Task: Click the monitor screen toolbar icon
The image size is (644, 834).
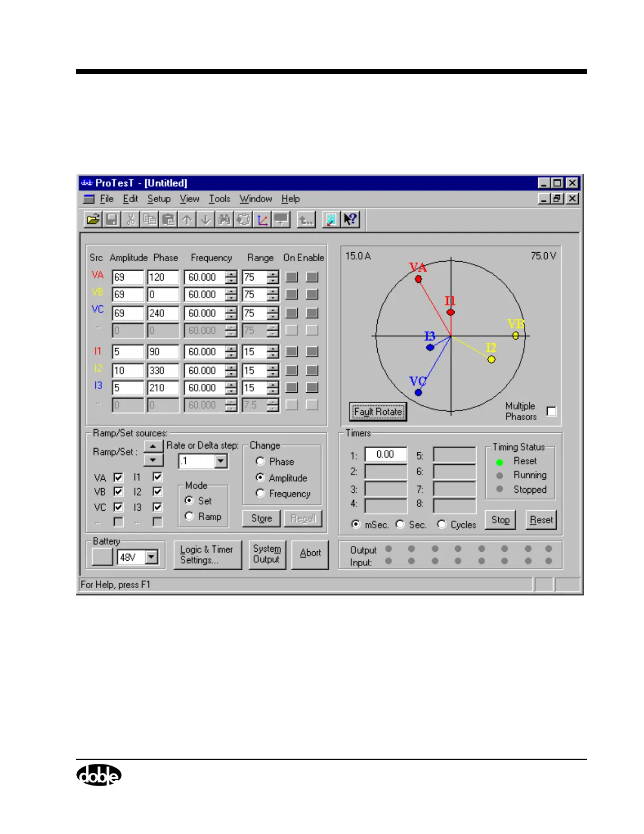Action: coord(281,219)
